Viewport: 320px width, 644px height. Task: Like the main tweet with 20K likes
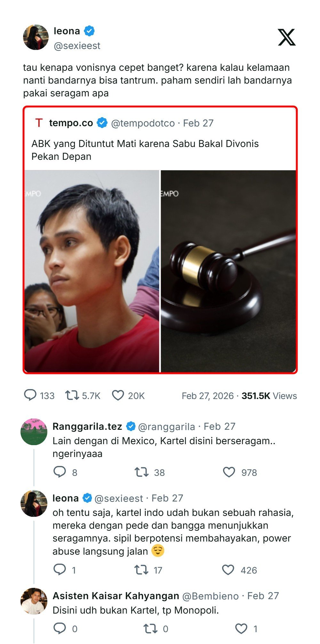click(x=118, y=395)
